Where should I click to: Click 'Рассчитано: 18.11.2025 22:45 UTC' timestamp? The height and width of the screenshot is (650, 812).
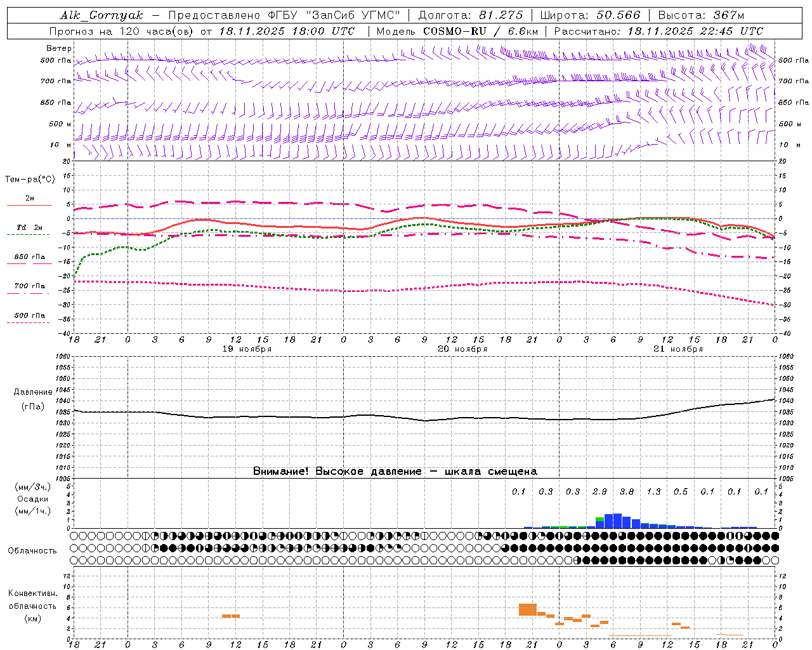658,31
